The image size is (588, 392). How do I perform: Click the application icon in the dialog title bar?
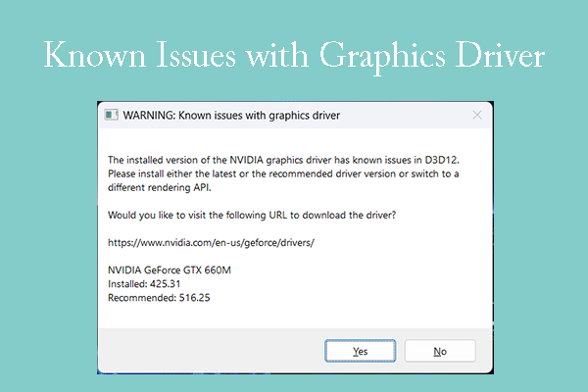pyautogui.click(x=111, y=115)
